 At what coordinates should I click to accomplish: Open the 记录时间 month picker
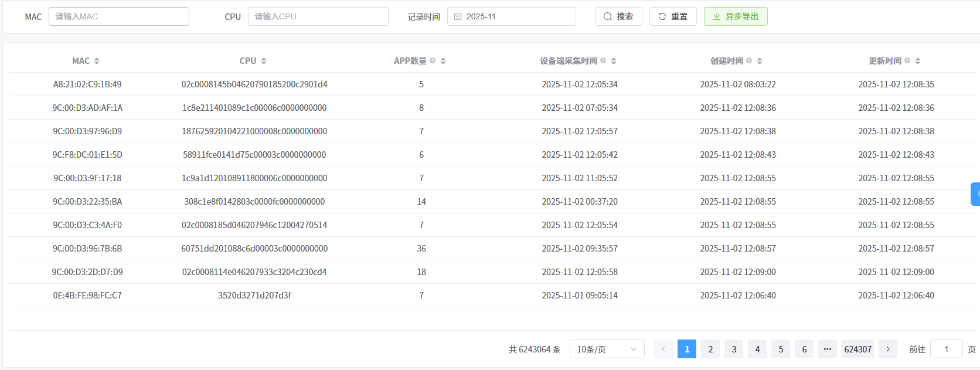[516, 16]
